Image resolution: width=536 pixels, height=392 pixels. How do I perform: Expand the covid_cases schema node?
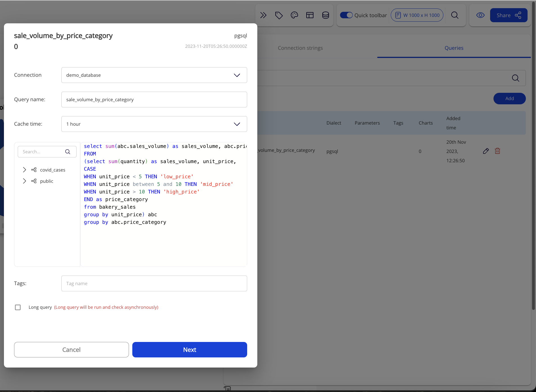[x=24, y=170]
